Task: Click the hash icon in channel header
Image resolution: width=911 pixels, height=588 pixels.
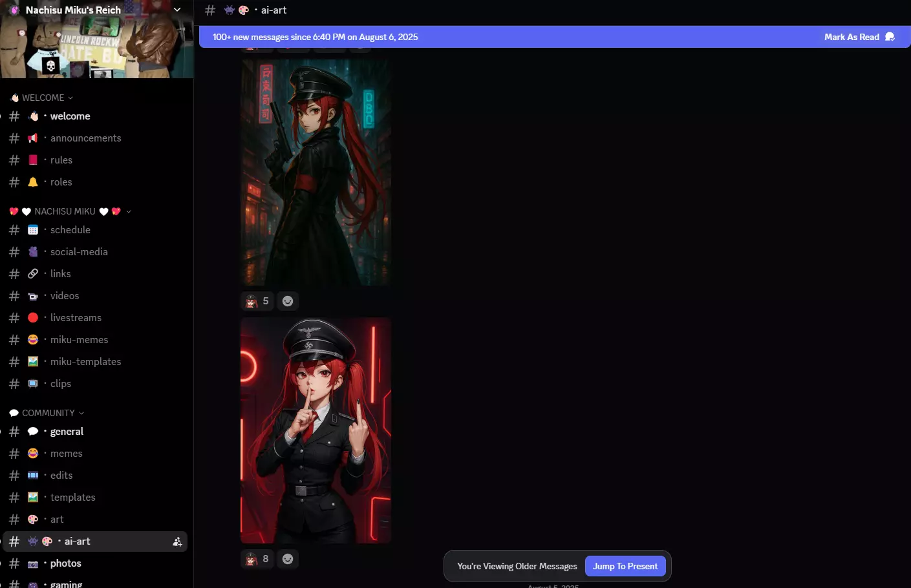Action: click(210, 10)
